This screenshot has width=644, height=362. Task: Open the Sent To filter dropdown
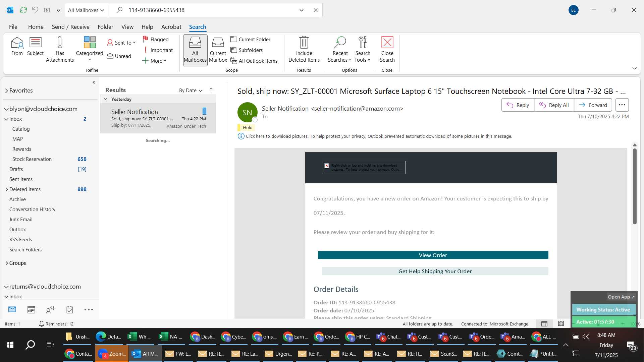click(x=121, y=43)
